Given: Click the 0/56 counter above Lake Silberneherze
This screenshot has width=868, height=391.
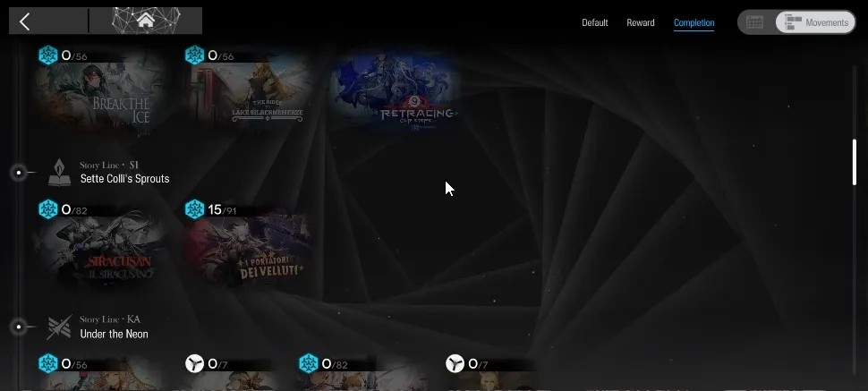Looking at the screenshot, I should [220, 56].
